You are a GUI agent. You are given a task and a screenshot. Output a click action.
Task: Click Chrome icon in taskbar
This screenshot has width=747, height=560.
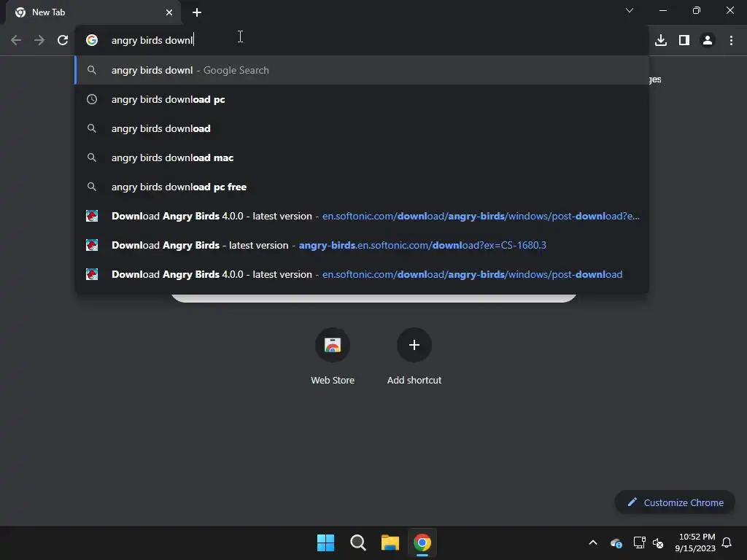422,542
